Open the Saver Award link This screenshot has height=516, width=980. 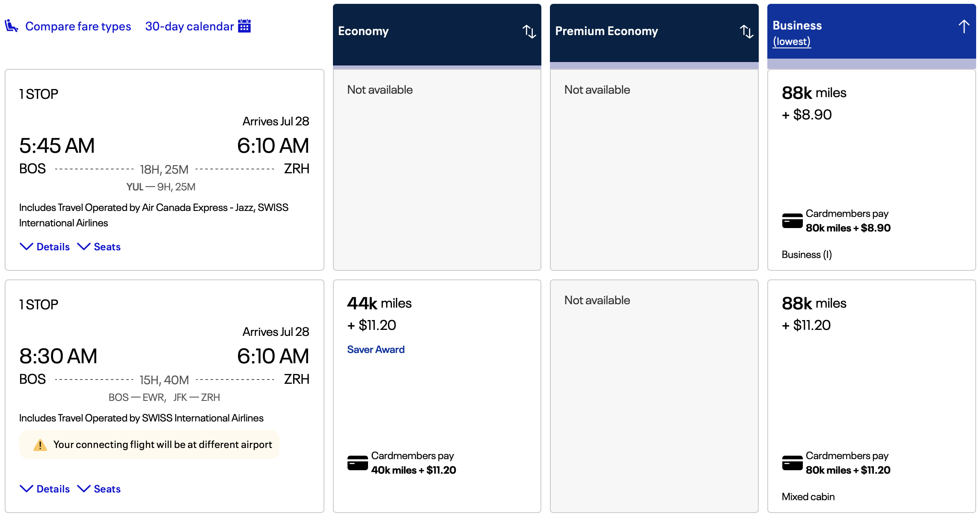[375, 349]
